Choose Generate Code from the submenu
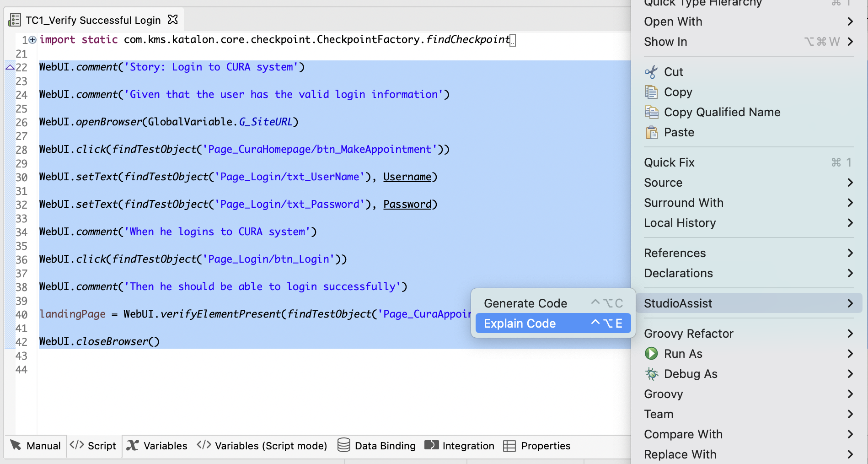 click(x=525, y=302)
